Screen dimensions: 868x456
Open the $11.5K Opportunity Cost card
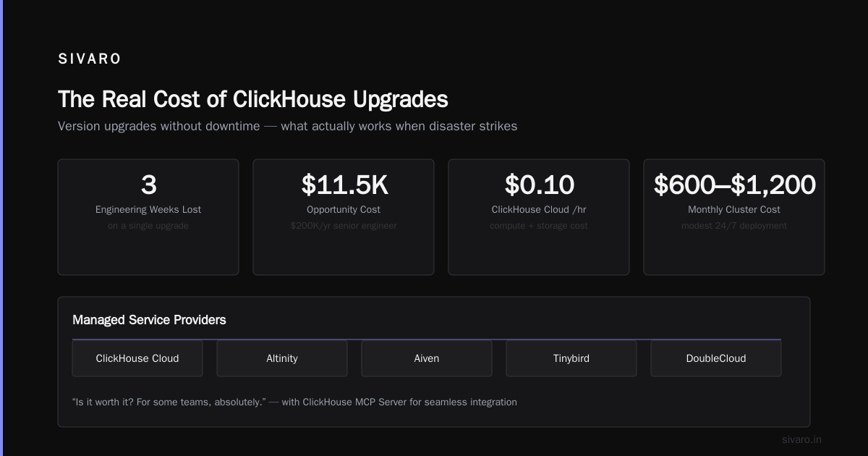click(344, 217)
